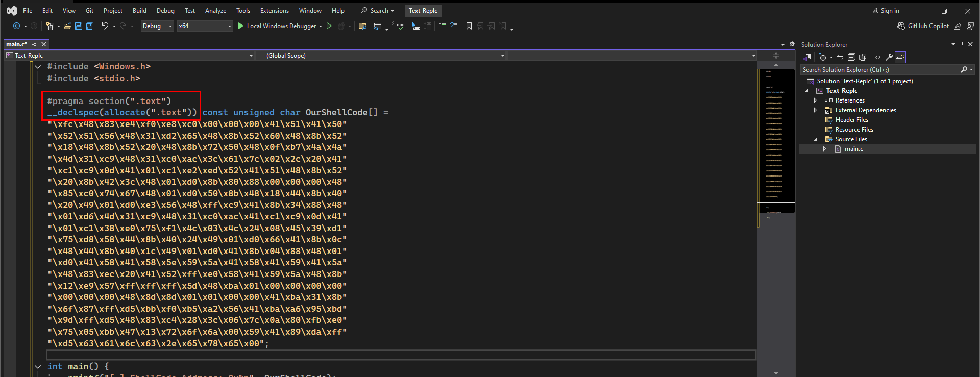Click the Open File folder icon
Screen dimensions: 980x377
click(x=67, y=26)
